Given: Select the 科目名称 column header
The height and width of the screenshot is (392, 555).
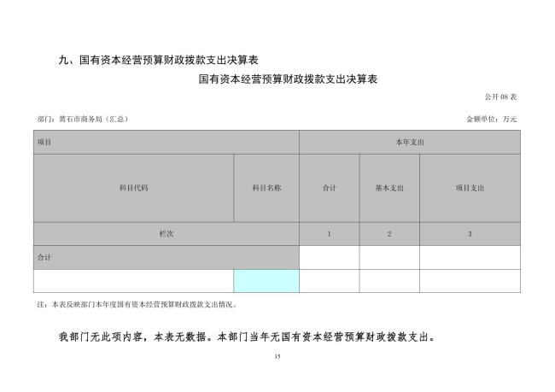Looking at the screenshot, I should click(266, 188).
